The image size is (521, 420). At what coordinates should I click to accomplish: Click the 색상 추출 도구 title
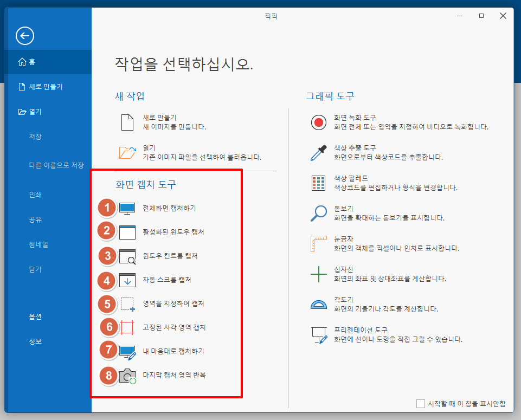[355, 148]
